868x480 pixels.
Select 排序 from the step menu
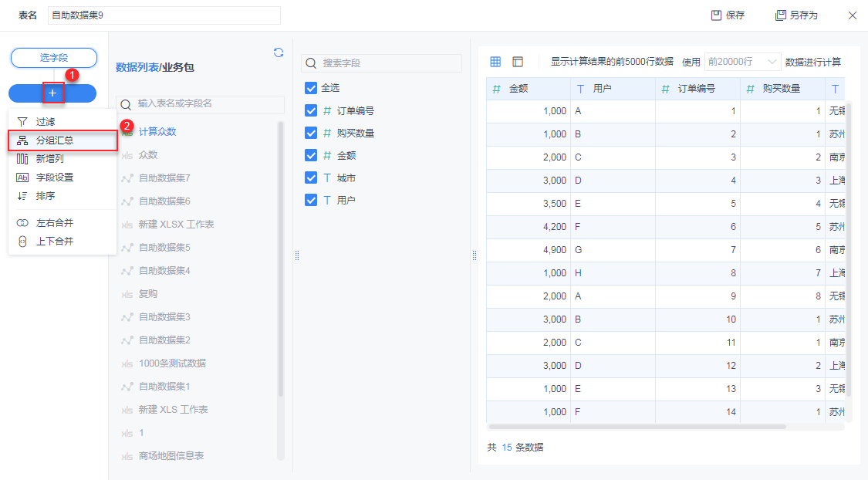pyautogui.click(x=62, y=195)
